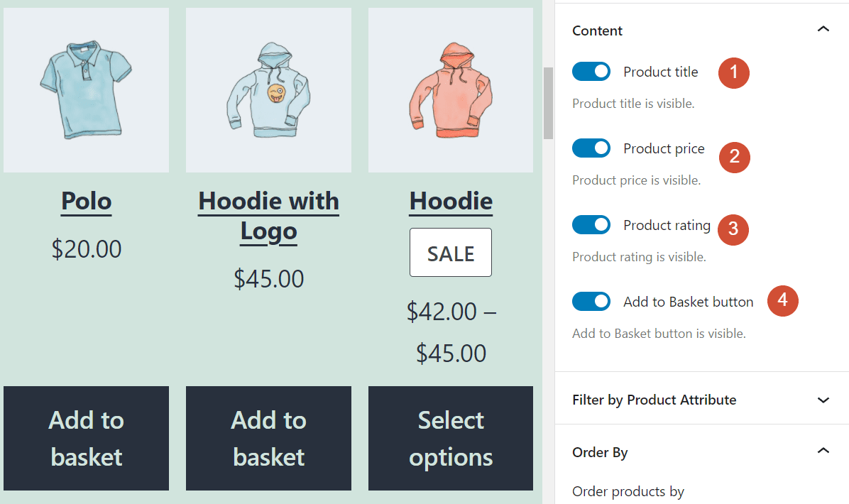Toggle off the Add to Basket button
The height and width of the screenshot is (504, 849).
(591, 301)
